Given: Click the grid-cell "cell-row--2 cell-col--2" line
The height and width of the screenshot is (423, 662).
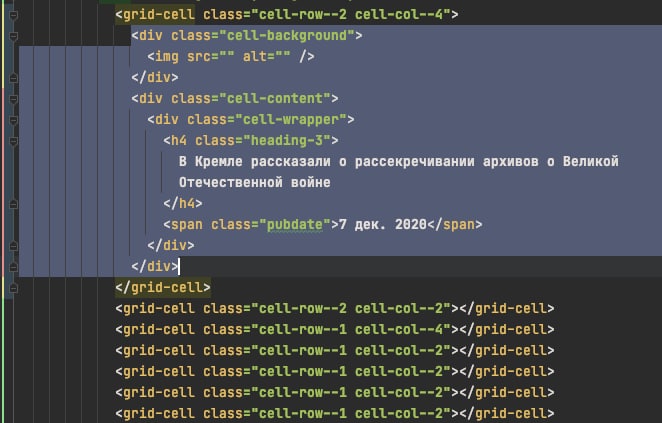Looking at the screenshot, I should point(335,309).
